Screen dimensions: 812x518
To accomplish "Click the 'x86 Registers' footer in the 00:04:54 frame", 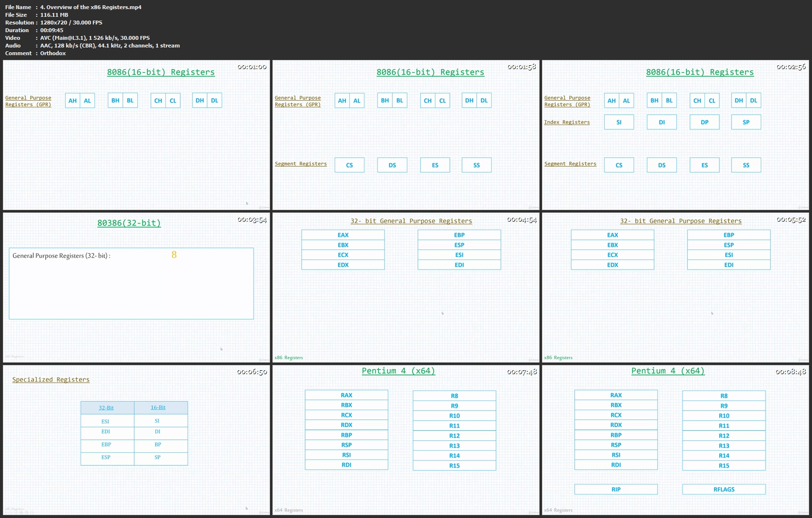I will (289, 357).
